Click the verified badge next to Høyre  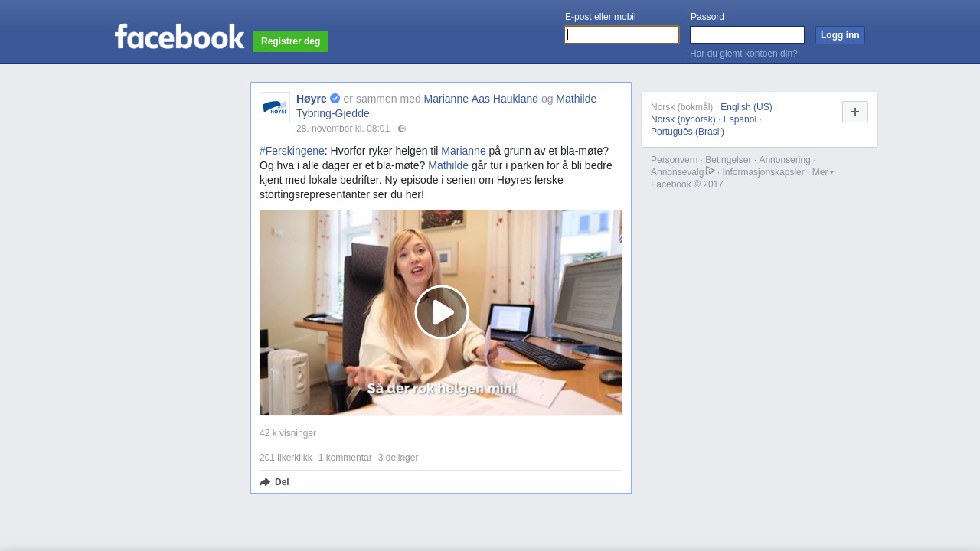pyautogui.click(x=335, y=99)
